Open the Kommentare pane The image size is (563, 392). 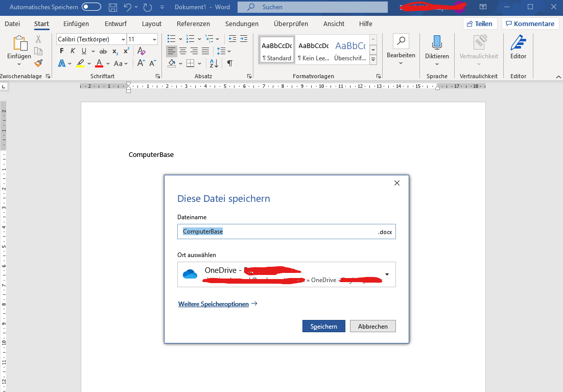click(530, 24)
